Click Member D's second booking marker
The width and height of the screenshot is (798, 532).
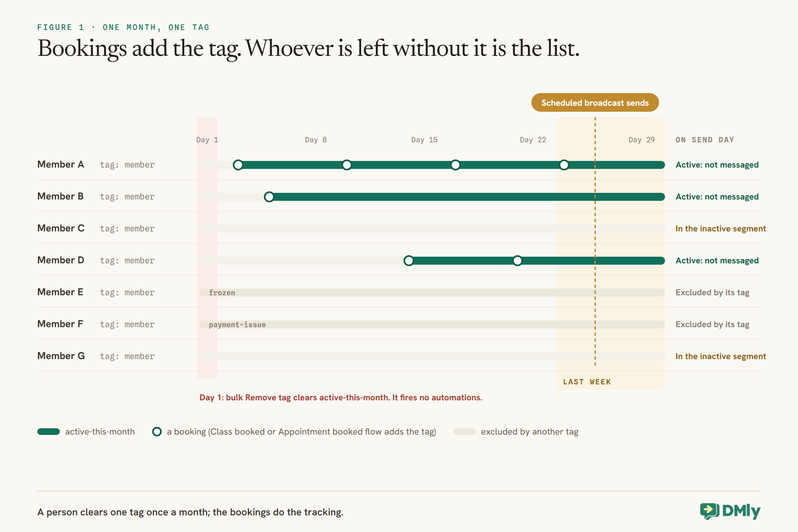pos(517,261)
